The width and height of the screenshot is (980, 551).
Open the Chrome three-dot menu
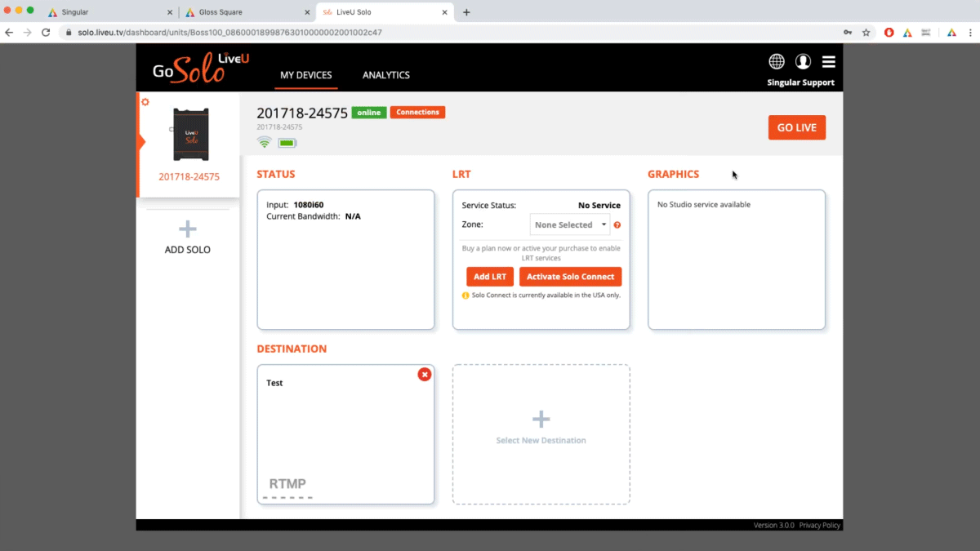[969, 33]
